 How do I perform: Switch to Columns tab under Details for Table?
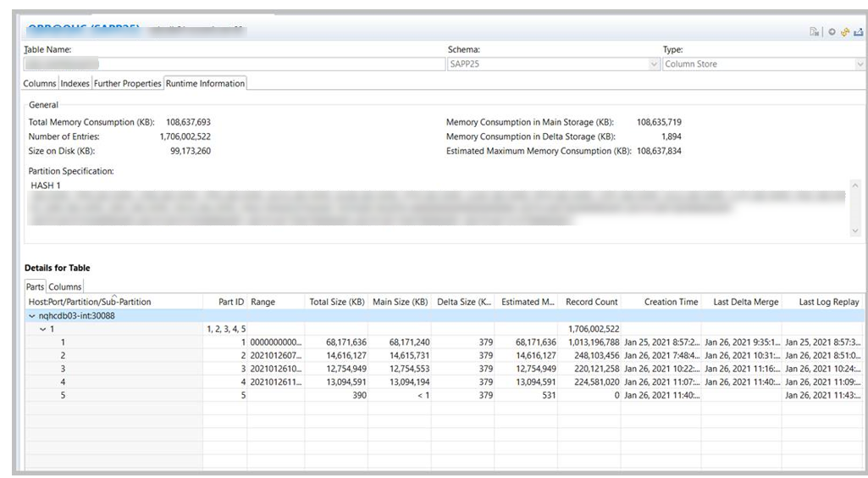click(x=64, y=287)
